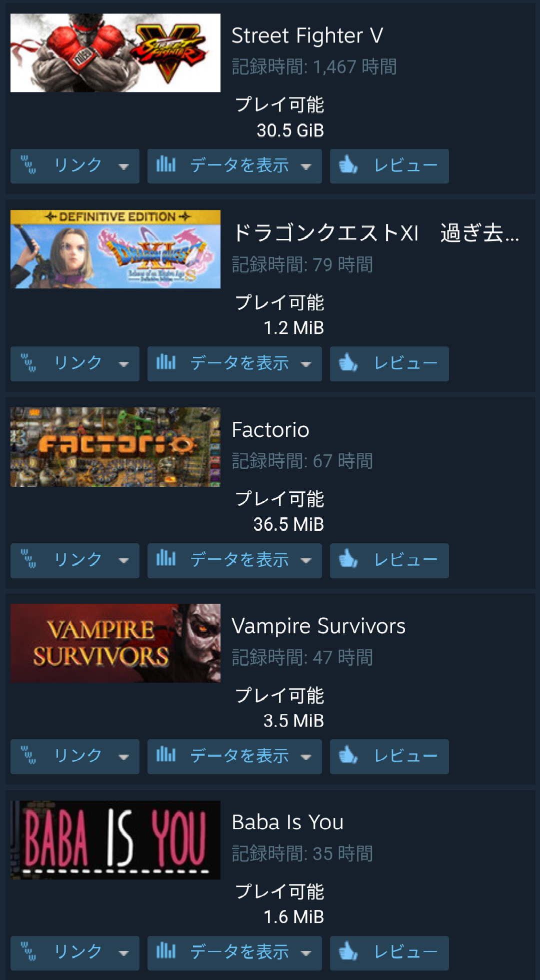Click the レビュー button for ドラゴンクエストXI
The image size is (540, 980).
(x=389, y=364)
